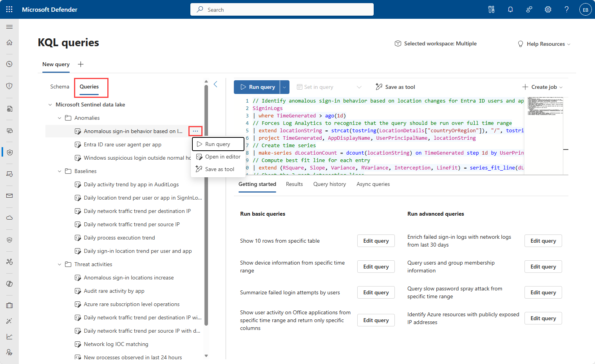The height and width of the screenshot is (364, 595).
Task: Edit query for Query users and group membership
Action: (543, 267)
